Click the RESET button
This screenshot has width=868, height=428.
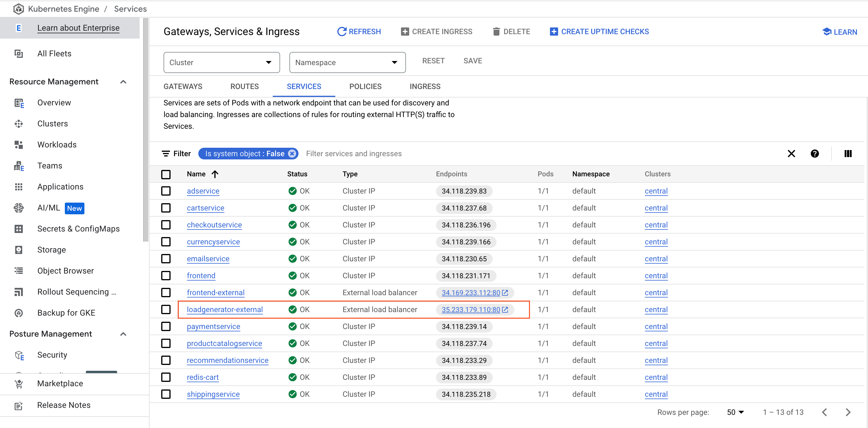pos(433,61)
